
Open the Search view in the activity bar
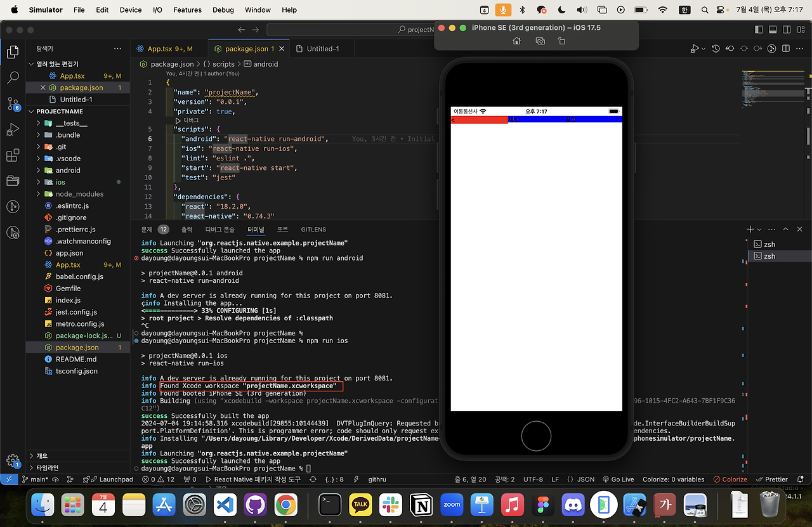pos(13,78)
